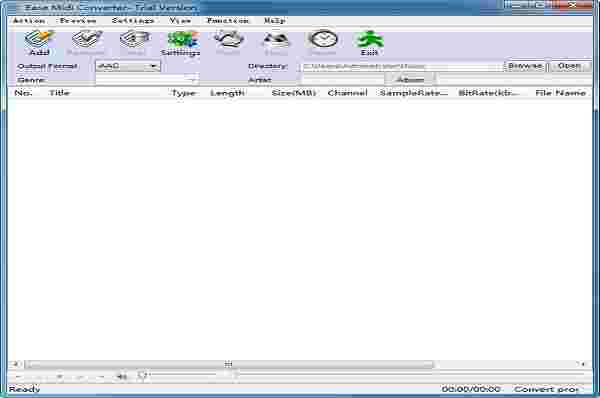The width and height of the screenshot is (600, 398).
Task: Open the Preview menu
Action: pyautogui.click(x=78, y=21)
